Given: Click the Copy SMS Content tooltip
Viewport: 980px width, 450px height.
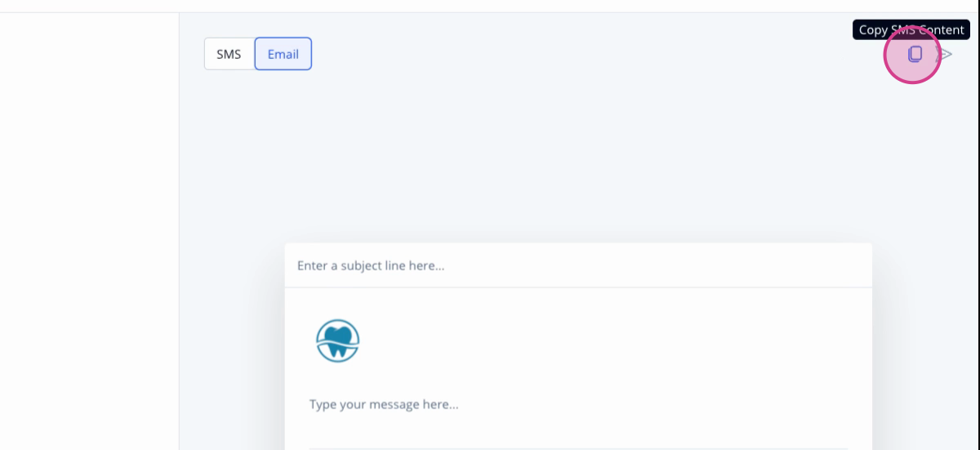Looking at the screenshot, I should [x=911, y=30].
